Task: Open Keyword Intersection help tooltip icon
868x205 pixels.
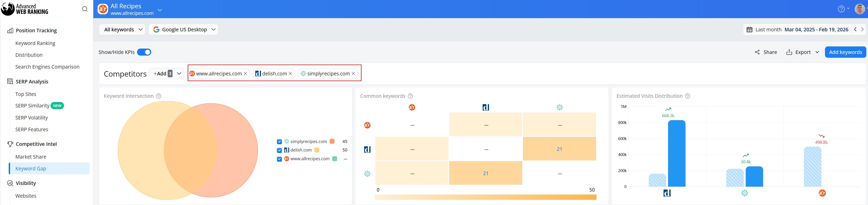Action: click(x=159, y=96)
